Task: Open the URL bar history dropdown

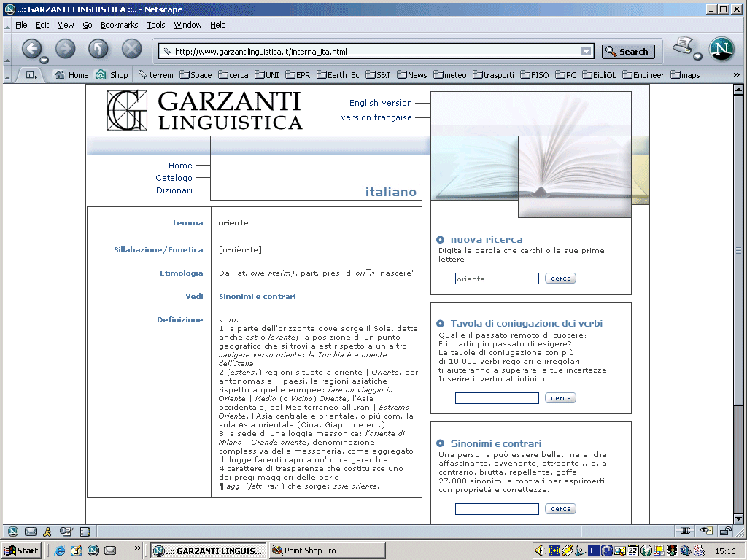Action: (x=587, y=52)
